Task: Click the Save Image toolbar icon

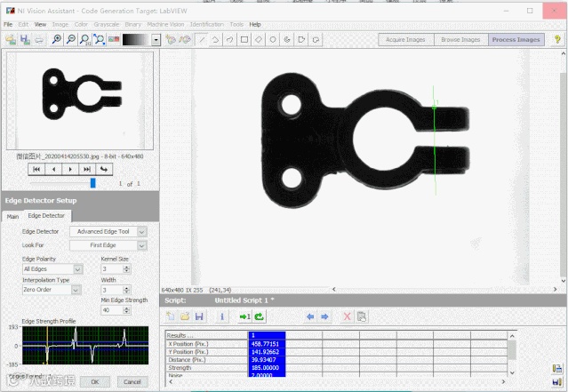Action: click(x=25, y=39)
